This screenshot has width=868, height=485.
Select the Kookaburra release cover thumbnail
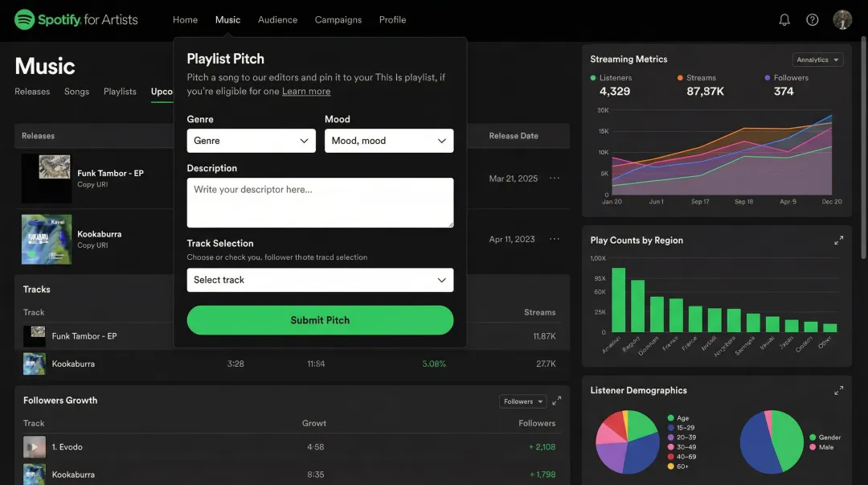point(47,239)
